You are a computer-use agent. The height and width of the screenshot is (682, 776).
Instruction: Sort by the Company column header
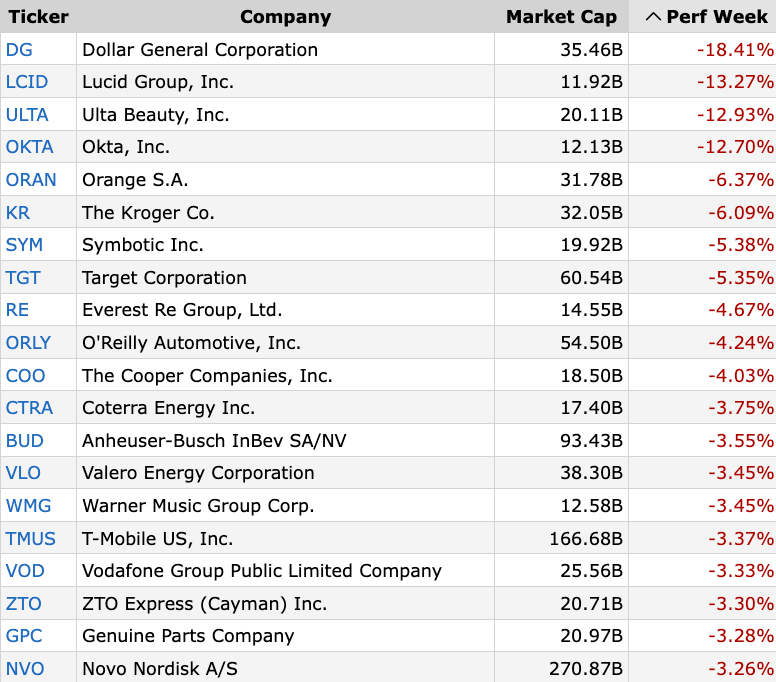(x=286, y=17)
